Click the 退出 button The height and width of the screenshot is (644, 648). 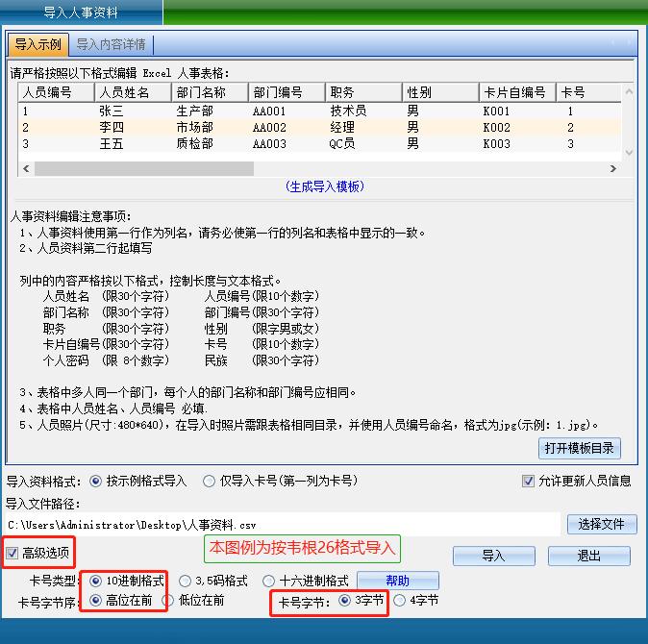click(588, 556)
